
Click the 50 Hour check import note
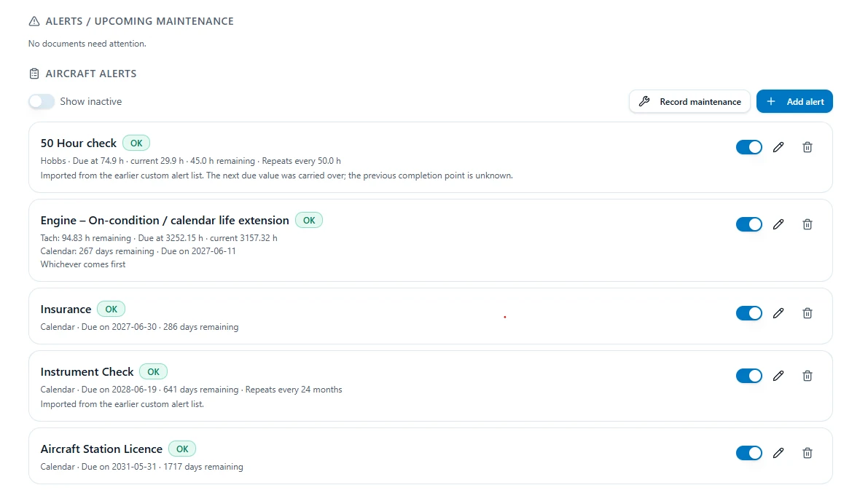tap(276, 175)
